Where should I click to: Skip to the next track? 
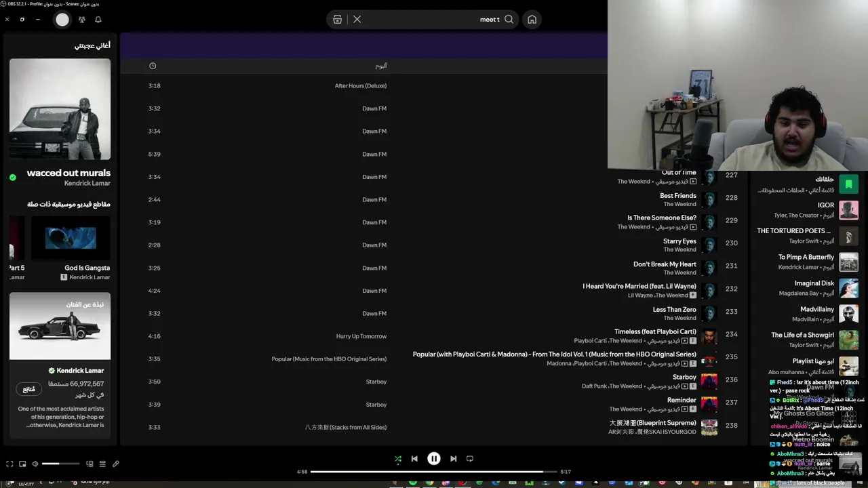[x=453, y=459]
